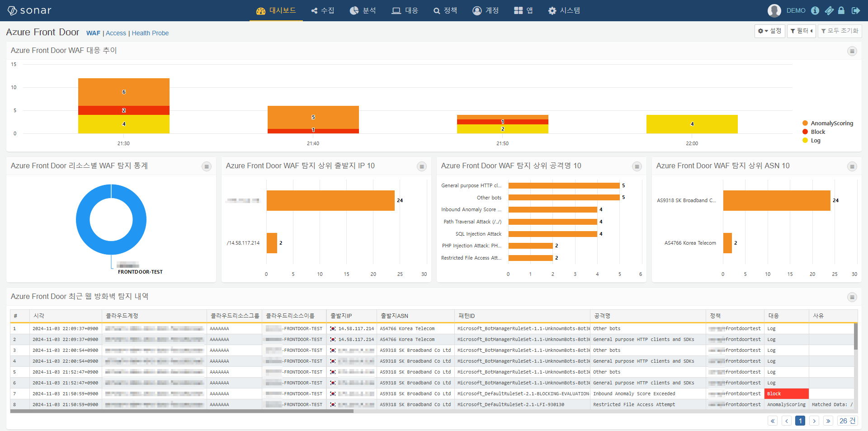This screenshot has height=431, width=868.
Task: Click the table's vertical scrollbar
Action: (855, 336)
